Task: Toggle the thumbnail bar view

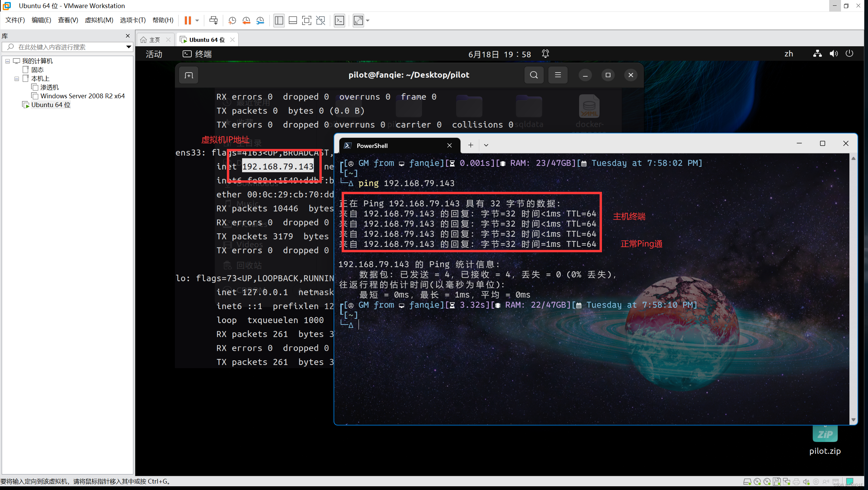Action: (293, 21)
